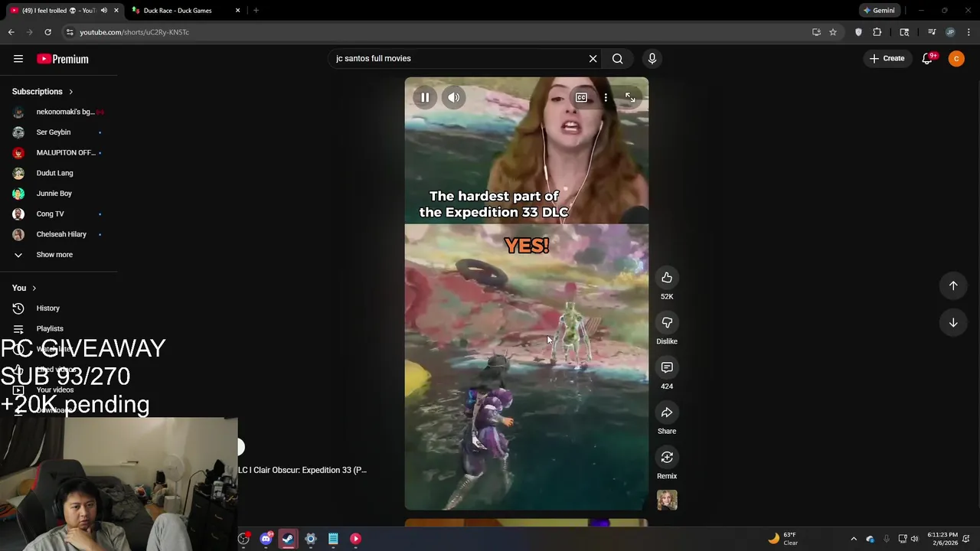The height and width of the screenshot is (551, 980).
Task: Expand subscriptions with Show more
Action: point(58,255)
